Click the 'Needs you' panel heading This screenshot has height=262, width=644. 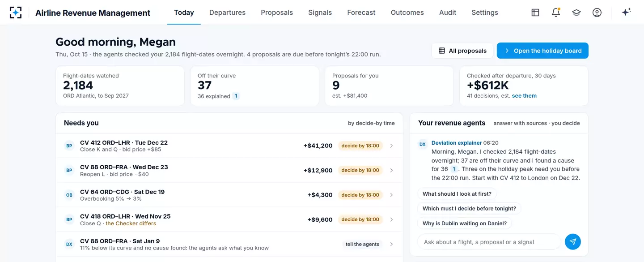click(81, 123)
